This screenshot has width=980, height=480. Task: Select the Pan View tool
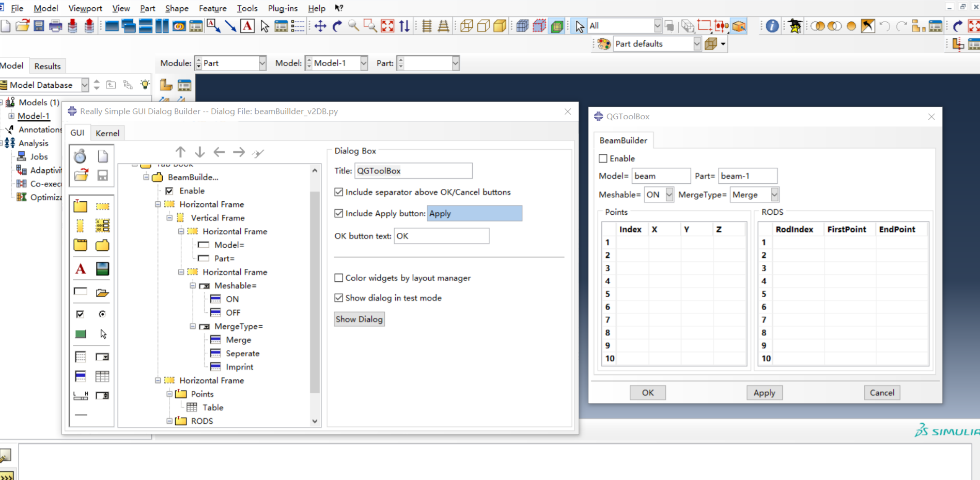click(x=320, y=26)
